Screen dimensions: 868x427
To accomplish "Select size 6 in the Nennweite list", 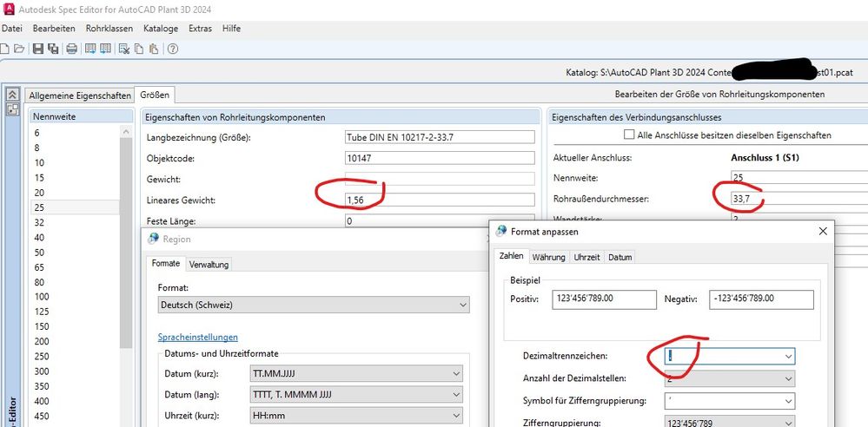I will click(x=74, y=133).
